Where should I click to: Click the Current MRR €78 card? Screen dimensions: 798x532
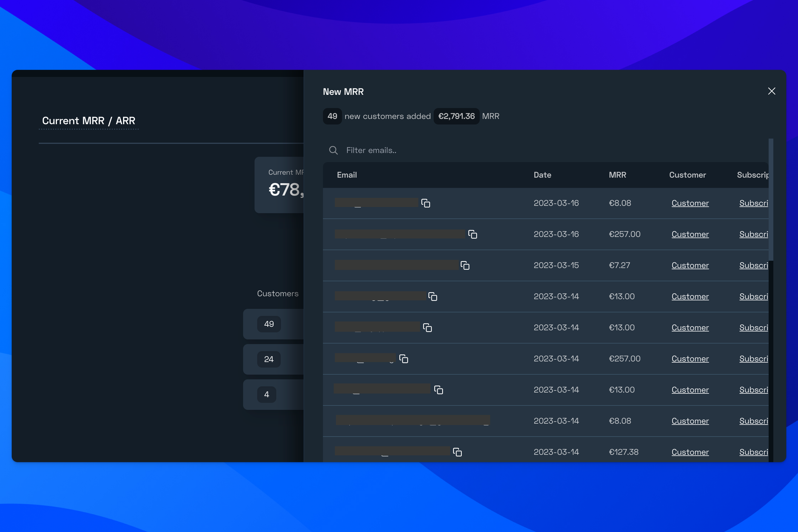tap(279, 185)
